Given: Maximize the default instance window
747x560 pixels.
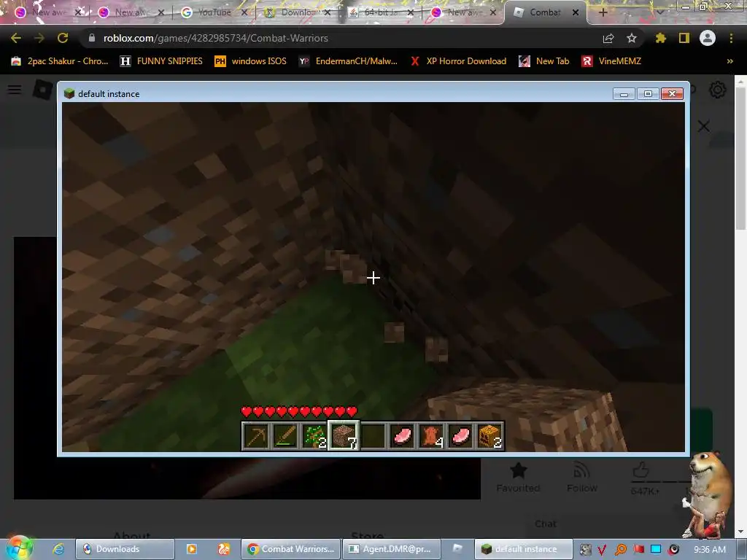Looking at the screenshot, I should pyautogui.click(x=648, y=94).
